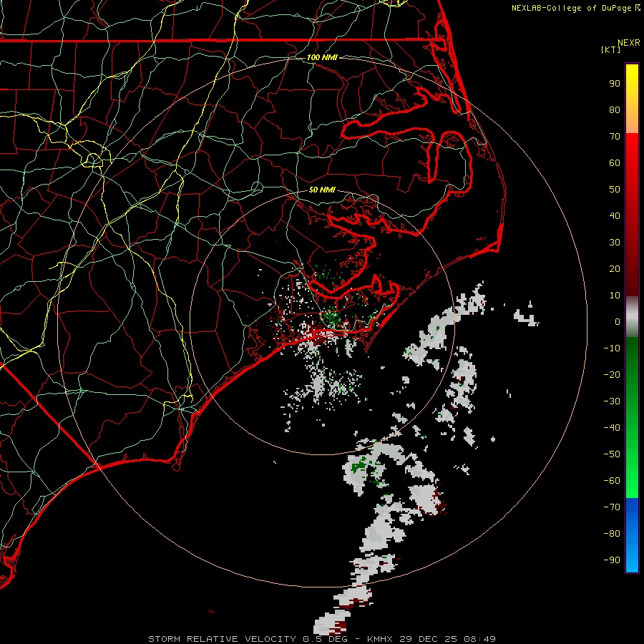644x644 pixels.
Task: Click the -60 value on the velocity scale
Action: click(x=612, y=481)
